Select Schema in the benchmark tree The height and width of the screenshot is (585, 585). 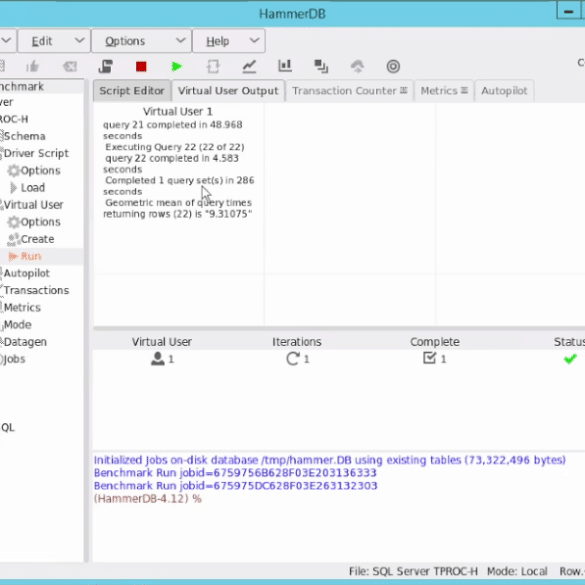click(25, 136)
